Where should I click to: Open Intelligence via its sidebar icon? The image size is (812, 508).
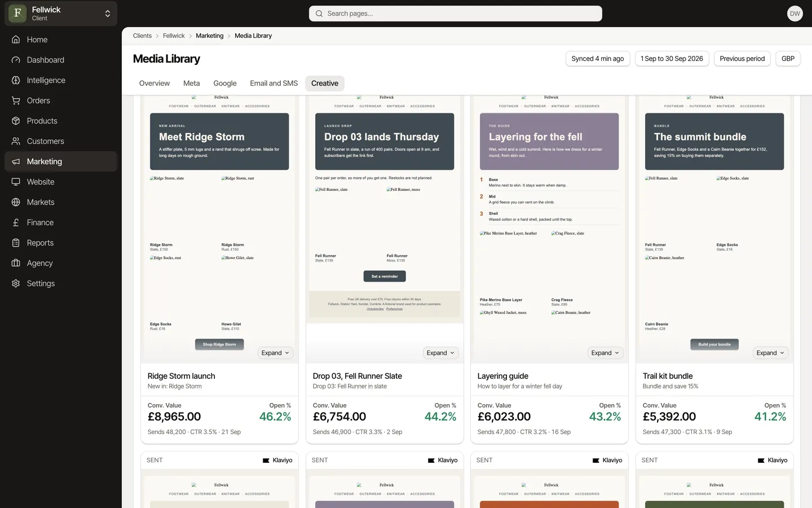coord(16,80)
